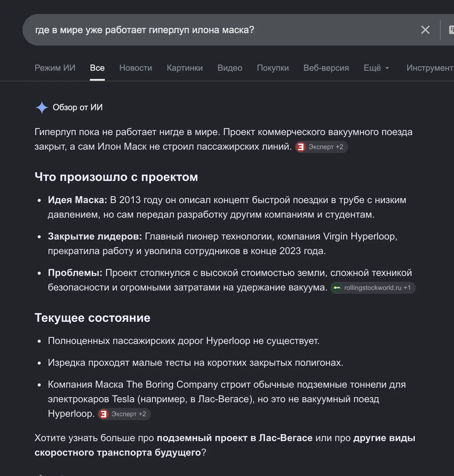Open the Видео results tab
The height and width of the screenshot is (476, 454).
point(230,68)
